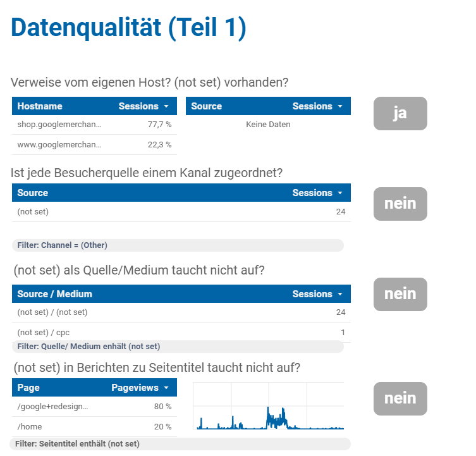Select the (not set) / (not set) row
Image resolution: width=476 pixels, height=456 pixels.
181,312
